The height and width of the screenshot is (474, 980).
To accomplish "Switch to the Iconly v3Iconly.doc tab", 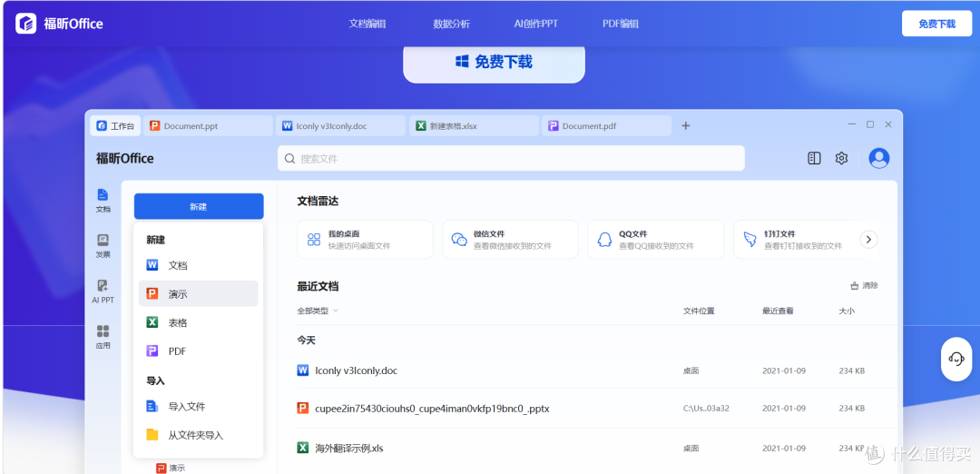I will (x=340, y=125).
